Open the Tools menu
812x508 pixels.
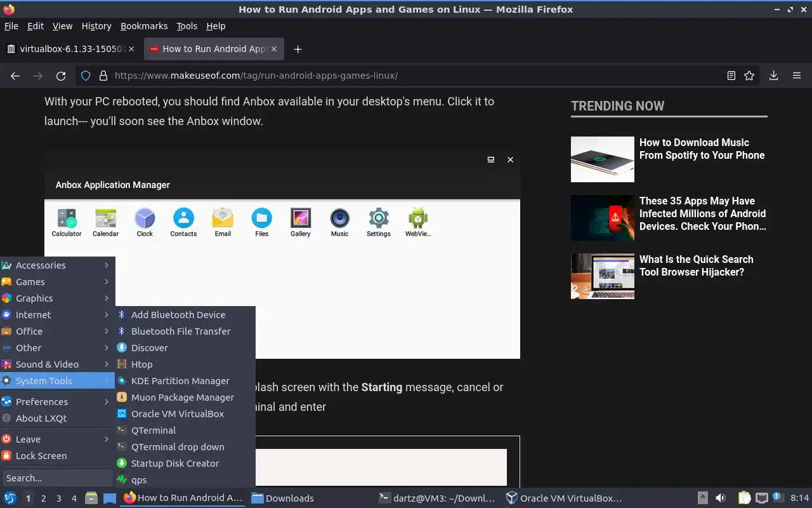click(x=187, y=26)
